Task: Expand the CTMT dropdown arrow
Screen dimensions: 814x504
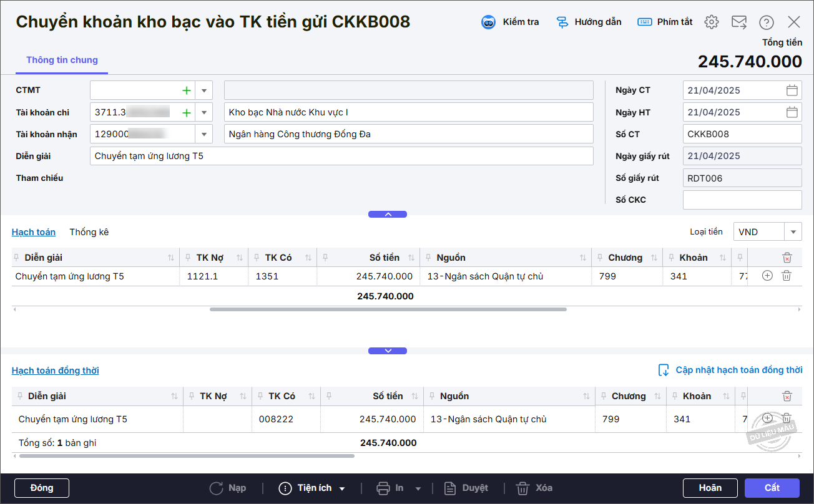Action: tap(204, 90)
